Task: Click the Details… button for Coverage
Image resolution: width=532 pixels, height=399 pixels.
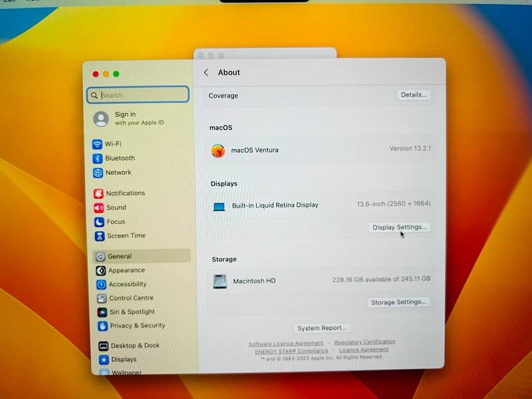Action: (x=414, y=95)
